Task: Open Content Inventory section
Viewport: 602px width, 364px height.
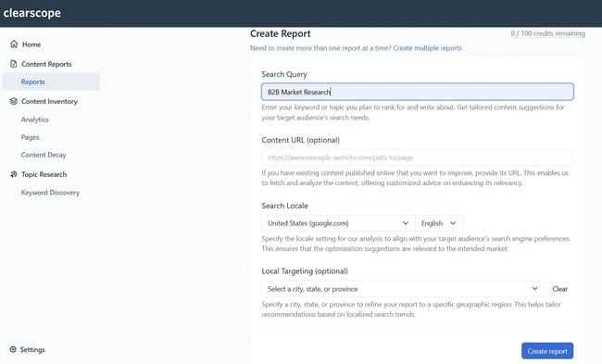Action: [x=49, y=101]
